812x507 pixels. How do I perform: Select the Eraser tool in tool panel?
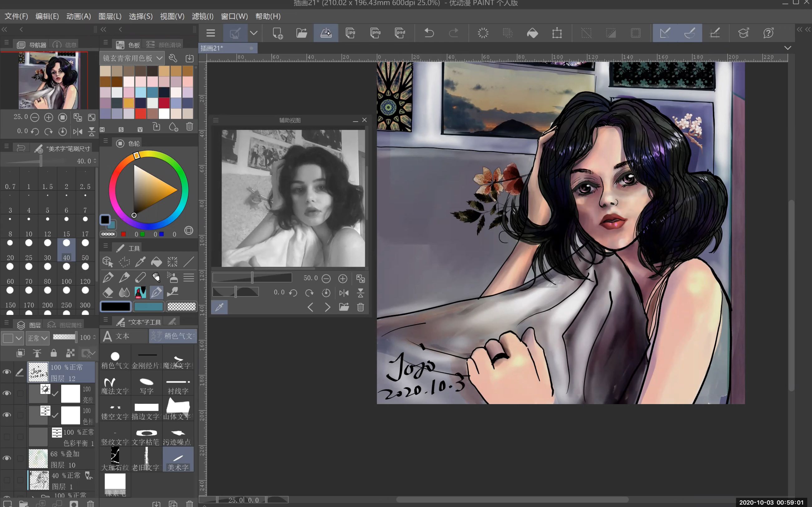coord(108,292)
